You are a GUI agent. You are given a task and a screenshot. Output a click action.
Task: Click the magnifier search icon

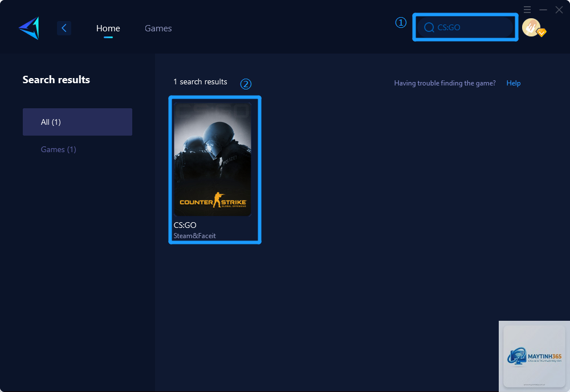point(429,27)
